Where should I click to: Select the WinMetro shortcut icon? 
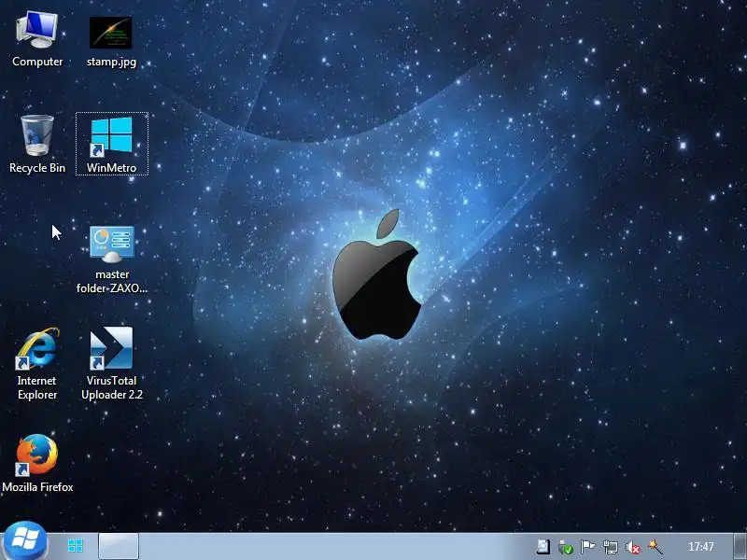pos(111,144)
